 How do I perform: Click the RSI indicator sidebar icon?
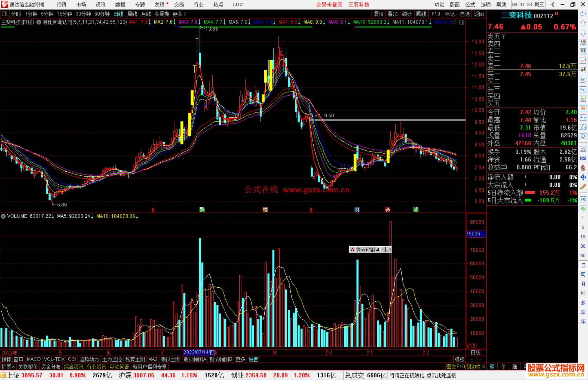pos(583,158)
